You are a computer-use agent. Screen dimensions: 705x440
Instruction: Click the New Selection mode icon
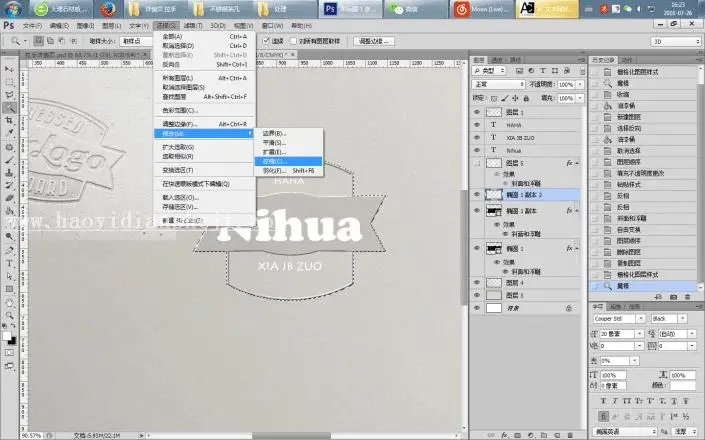pos(39,41)
